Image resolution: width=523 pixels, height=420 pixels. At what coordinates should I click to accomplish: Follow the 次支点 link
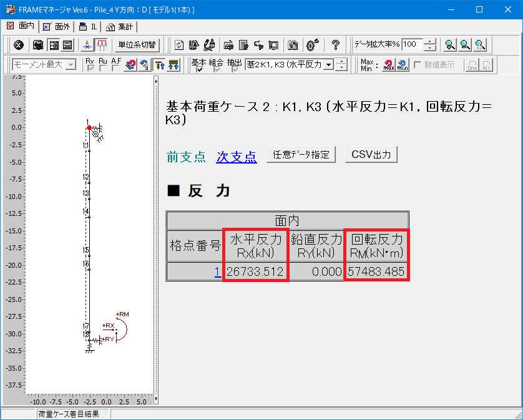[x=236, y=157]
